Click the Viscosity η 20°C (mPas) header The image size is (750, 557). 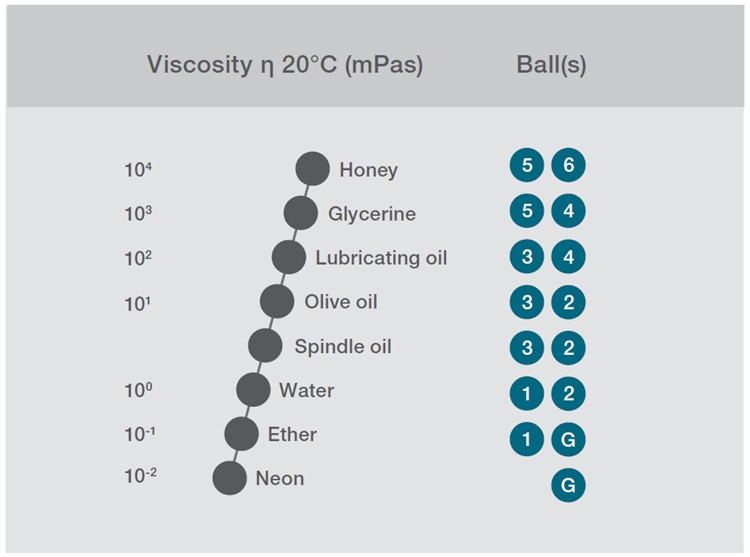[x=285, y=66]
